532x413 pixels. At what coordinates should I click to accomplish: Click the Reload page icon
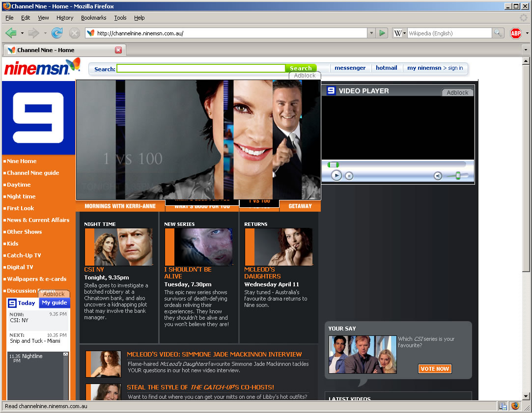(57, 33)
